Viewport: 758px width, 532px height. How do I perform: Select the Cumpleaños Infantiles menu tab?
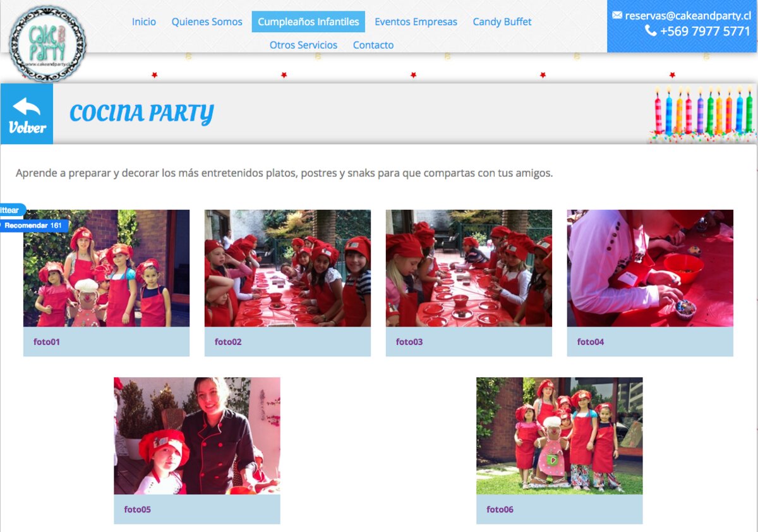tap(308, 21)
